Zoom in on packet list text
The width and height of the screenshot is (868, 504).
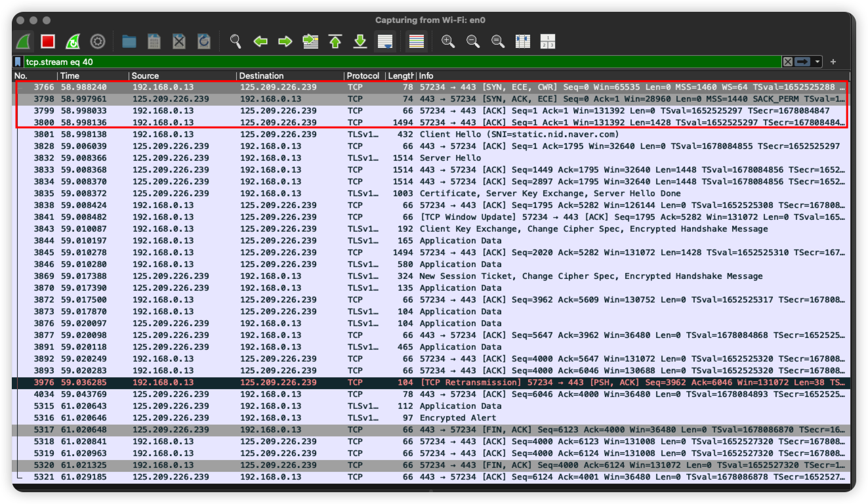[448, 41]
